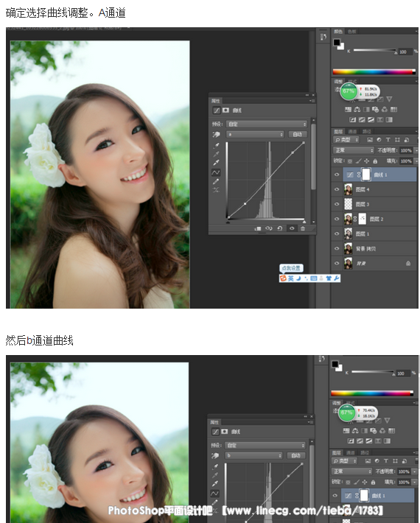Toggle layer visibility eye in a-channel Curves panel

pyautogui.click(x=292, y=228)
